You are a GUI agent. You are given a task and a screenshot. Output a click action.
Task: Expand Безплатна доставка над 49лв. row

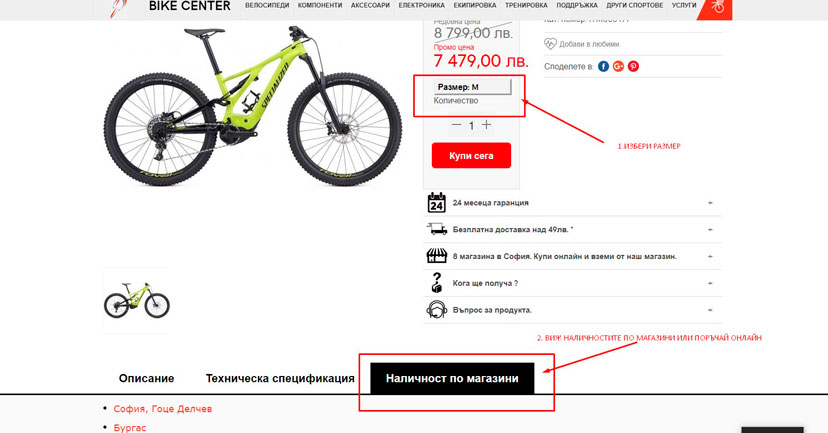point(572,230)
